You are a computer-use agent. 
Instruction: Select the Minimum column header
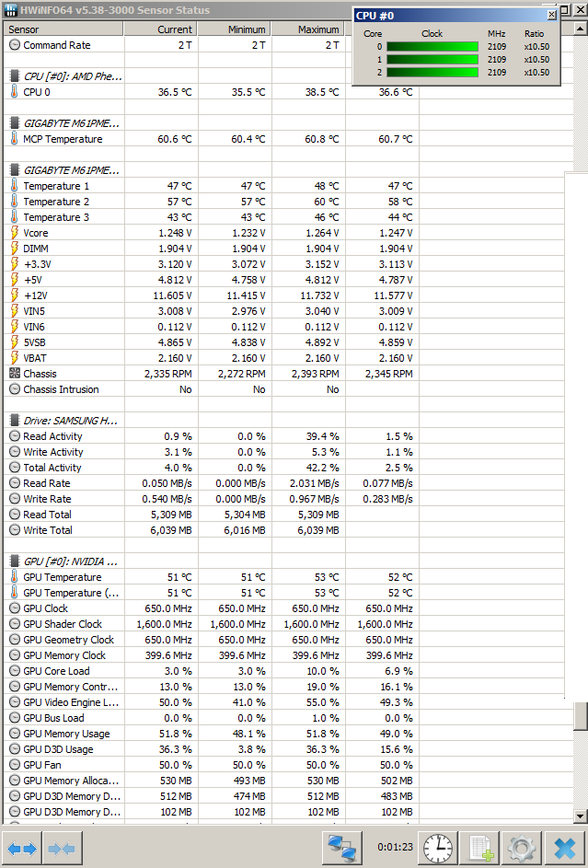[235, 29]
